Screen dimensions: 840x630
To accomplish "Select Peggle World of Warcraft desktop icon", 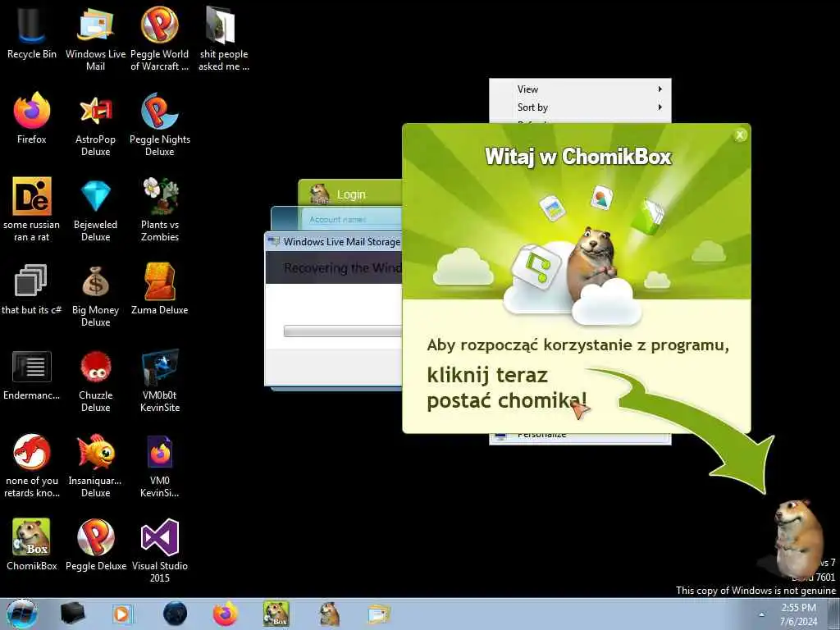I will (160, 38).
